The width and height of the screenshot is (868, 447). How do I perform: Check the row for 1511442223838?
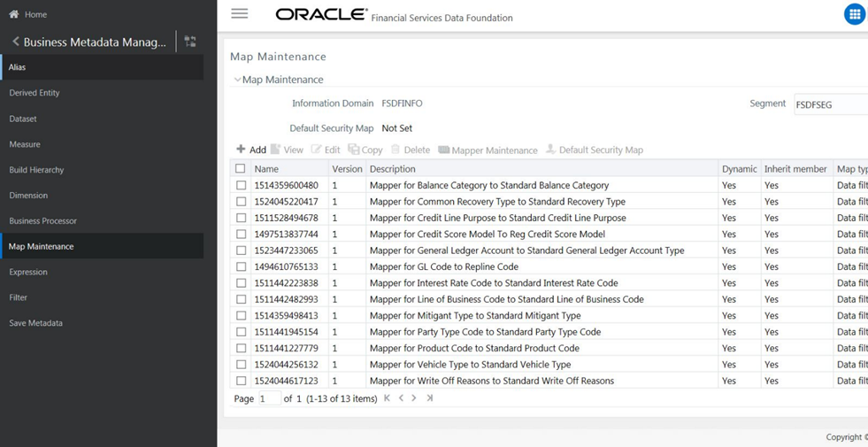point(241,283)
